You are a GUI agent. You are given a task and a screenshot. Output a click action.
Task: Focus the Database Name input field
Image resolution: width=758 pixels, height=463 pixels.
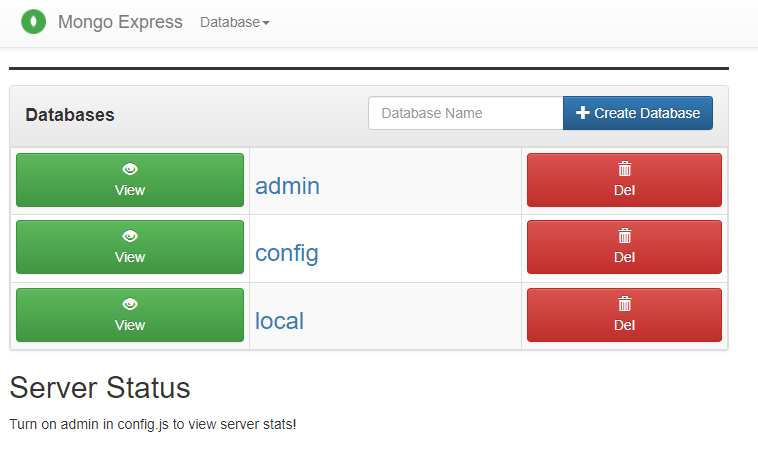click(466, 113)
